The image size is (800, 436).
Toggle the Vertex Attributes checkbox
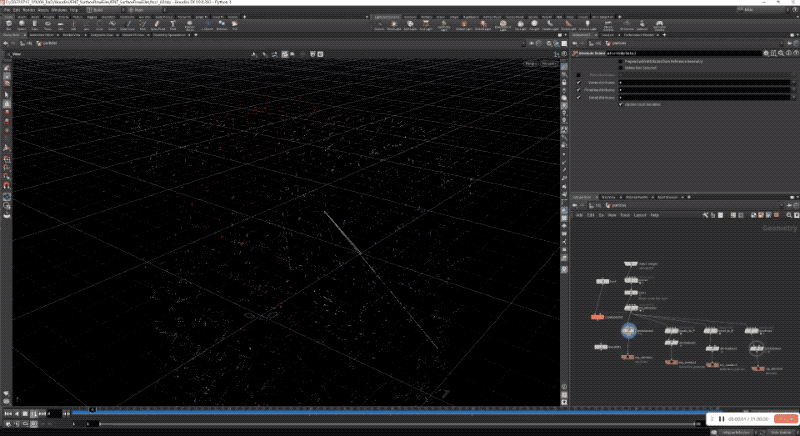click(579, 83)
